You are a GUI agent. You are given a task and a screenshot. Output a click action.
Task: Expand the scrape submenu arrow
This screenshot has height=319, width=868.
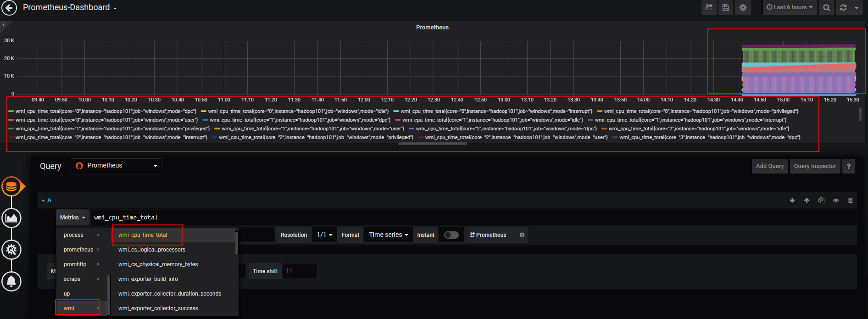pyautogui.click(x=98, y=279)
